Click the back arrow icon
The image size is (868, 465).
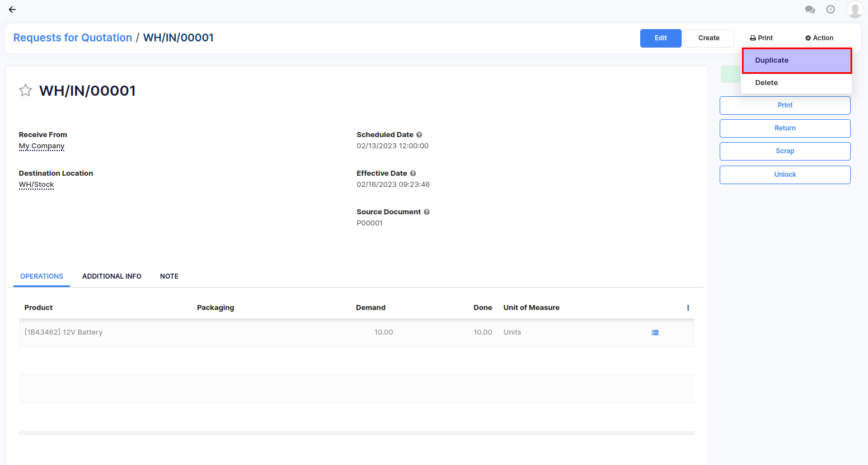[12, 10]
